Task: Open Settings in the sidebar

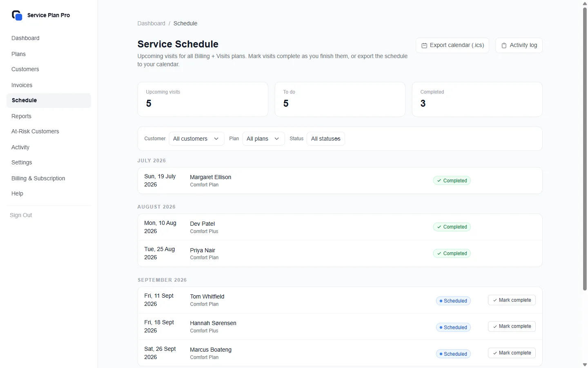Action: [x=49, y=162]
